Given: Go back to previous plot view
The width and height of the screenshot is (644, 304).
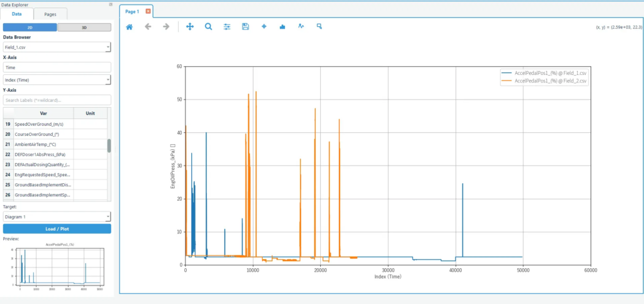Looking at the screenshot, I should [148, 27].
